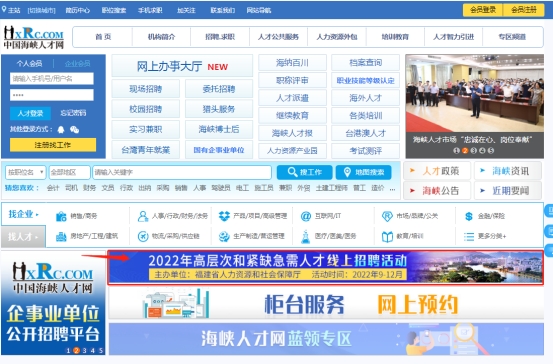Select slide 4 of the bottom-left banner

coord(92,350)
